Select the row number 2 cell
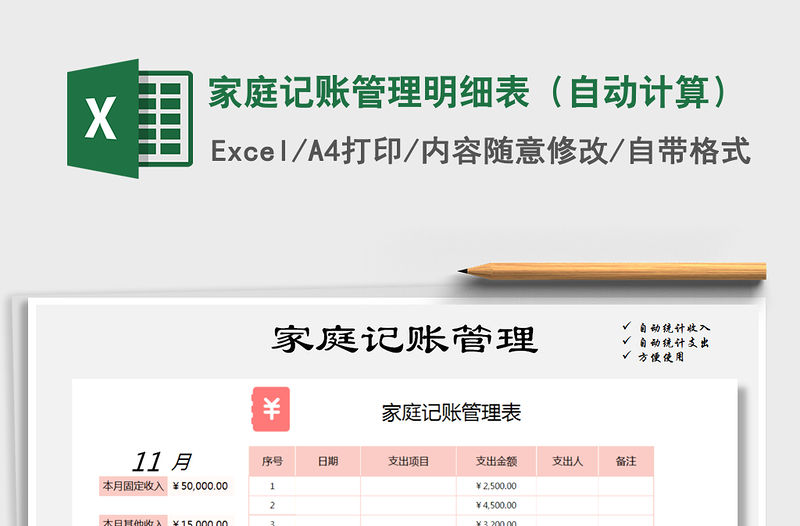 click(x=272, y=505)
